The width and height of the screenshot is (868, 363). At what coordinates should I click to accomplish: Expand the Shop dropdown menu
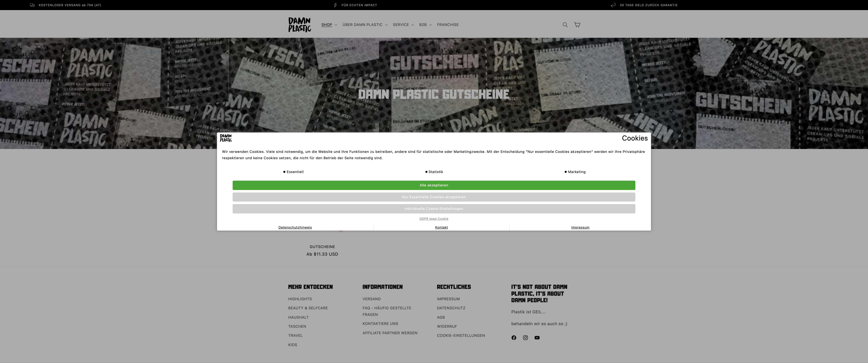click(x=329, y=25)
